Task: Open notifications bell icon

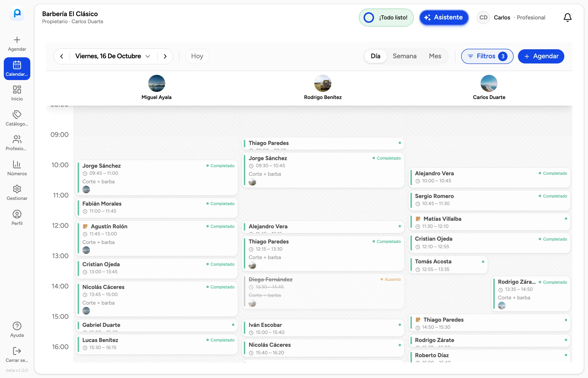Action: coord(567,18)
